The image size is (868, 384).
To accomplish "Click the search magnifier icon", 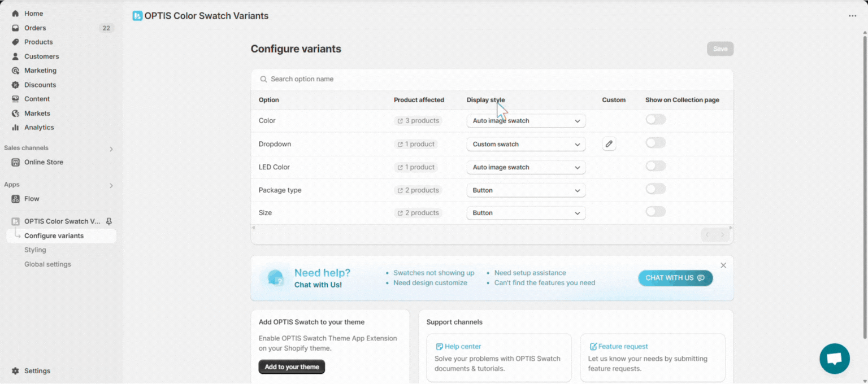I will pos(263,79).
